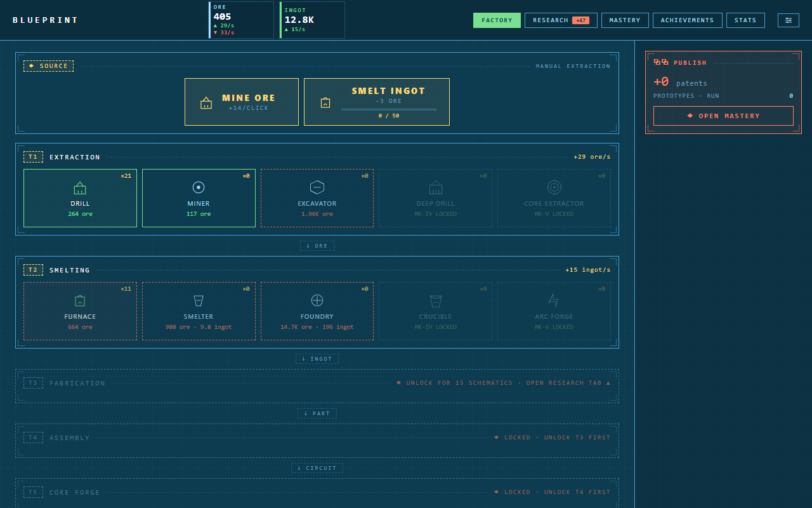Click the T4 Assembly tier badge

pyautogui.click(x=33, y=438)
